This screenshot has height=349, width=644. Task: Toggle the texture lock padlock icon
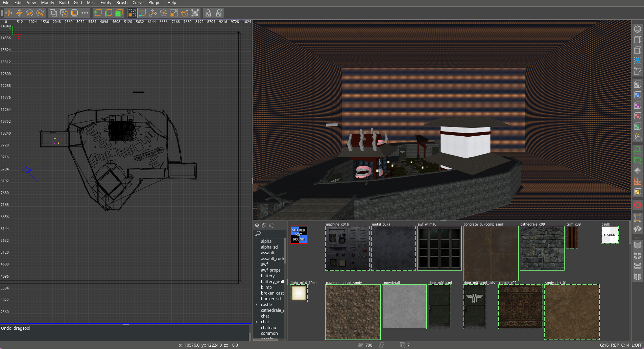208,13
